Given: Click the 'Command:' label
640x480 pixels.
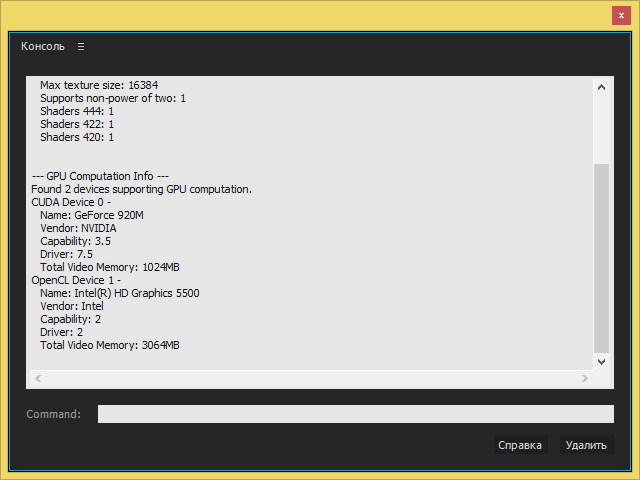Looking at the screenshot, I should [x=53, y=414].
